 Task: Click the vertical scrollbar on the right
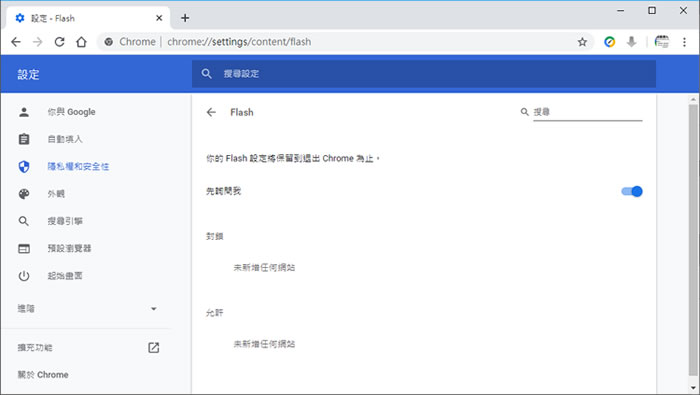tap(693, 240)
